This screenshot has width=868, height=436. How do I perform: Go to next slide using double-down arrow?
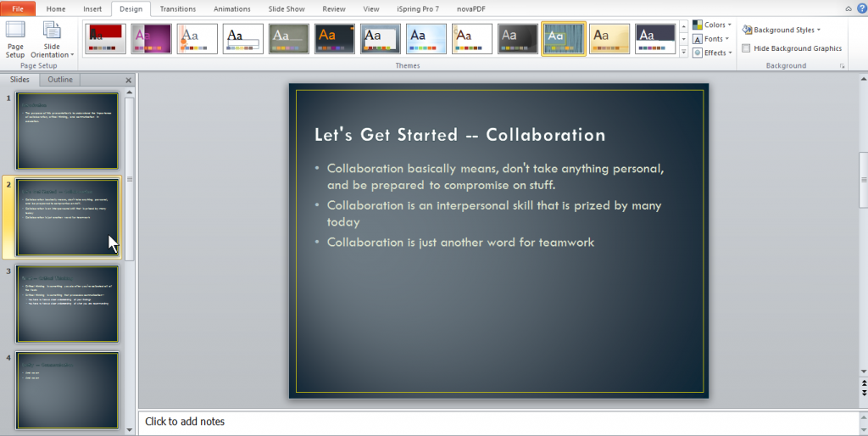864,392
